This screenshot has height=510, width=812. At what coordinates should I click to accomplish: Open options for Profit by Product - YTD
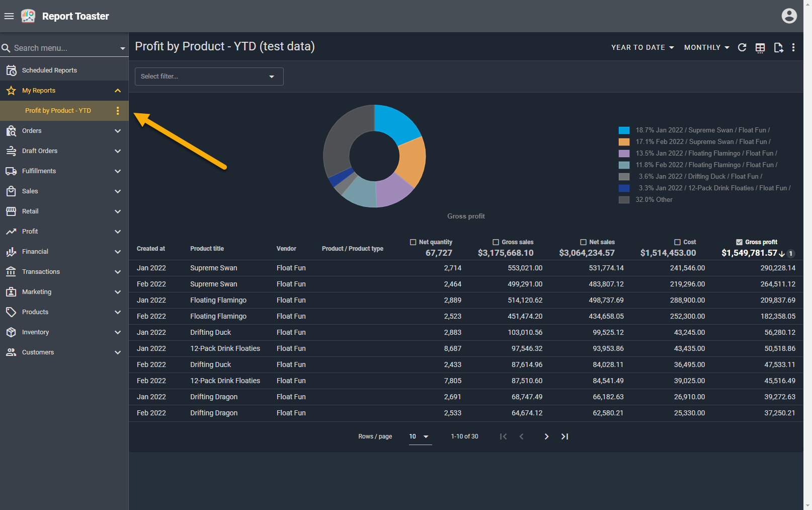[118, 111]
